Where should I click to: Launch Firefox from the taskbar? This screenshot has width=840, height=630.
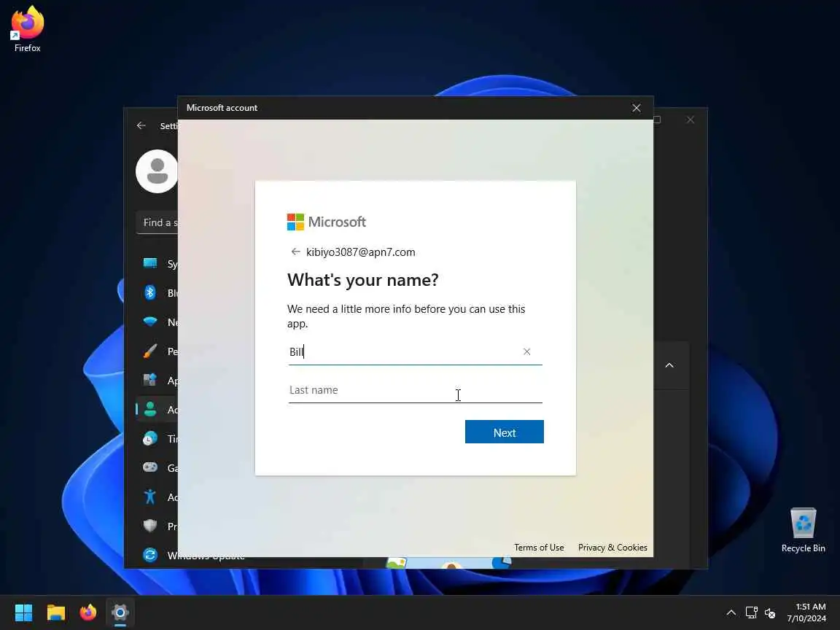point(87,612)
